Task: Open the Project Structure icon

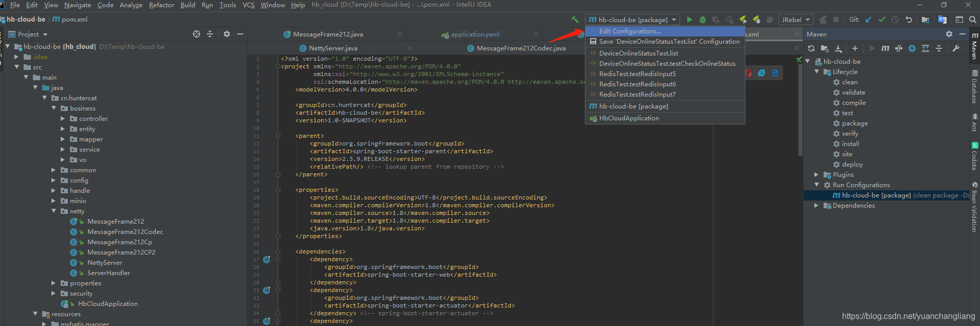Action: pos(925,20)
